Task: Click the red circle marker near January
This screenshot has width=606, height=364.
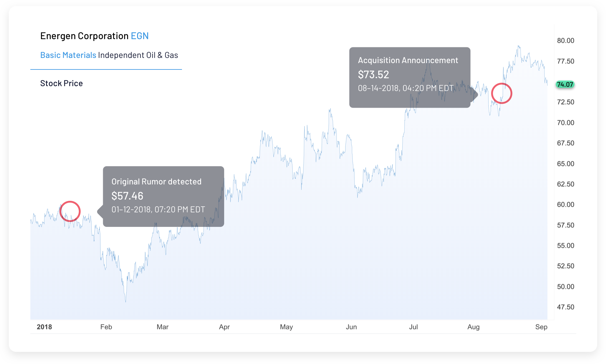Action: click(x=70, y=211)
